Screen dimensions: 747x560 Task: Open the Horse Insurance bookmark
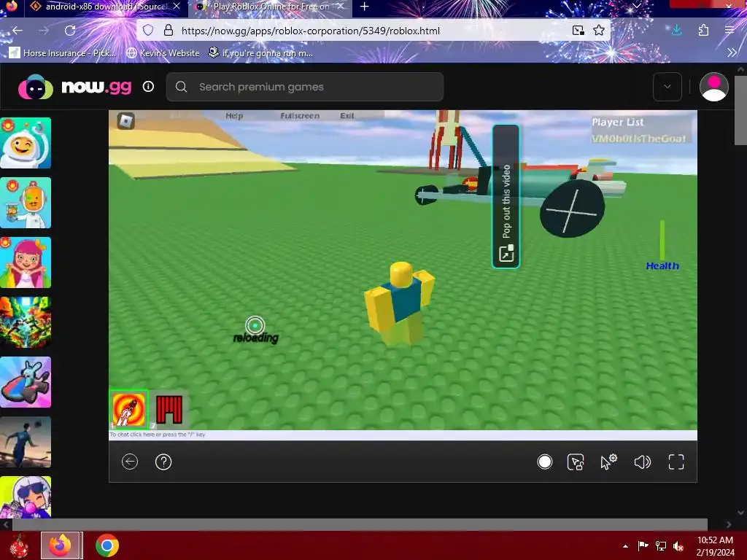click(63, 52)
